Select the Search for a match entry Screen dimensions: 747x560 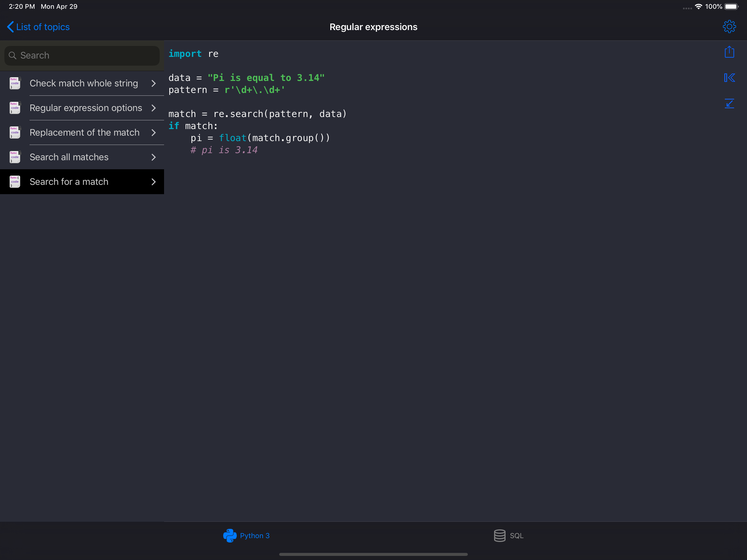pos(69,182)
